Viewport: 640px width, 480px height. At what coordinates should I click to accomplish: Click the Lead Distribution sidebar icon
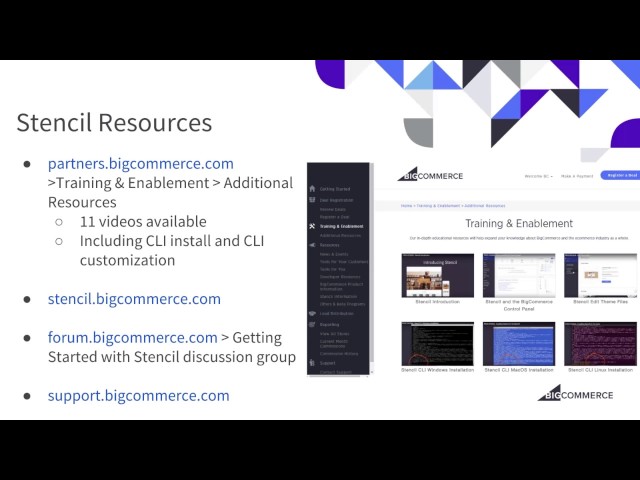pos(312,313)
